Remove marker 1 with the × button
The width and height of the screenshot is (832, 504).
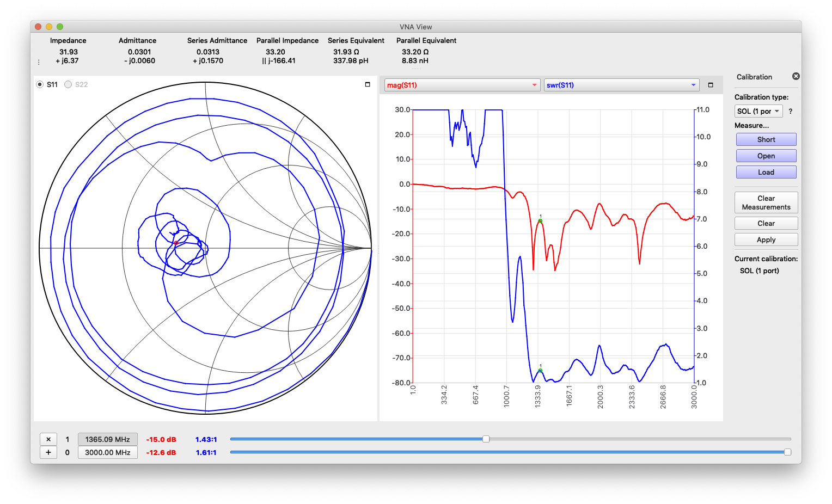[x=48, y=439]
